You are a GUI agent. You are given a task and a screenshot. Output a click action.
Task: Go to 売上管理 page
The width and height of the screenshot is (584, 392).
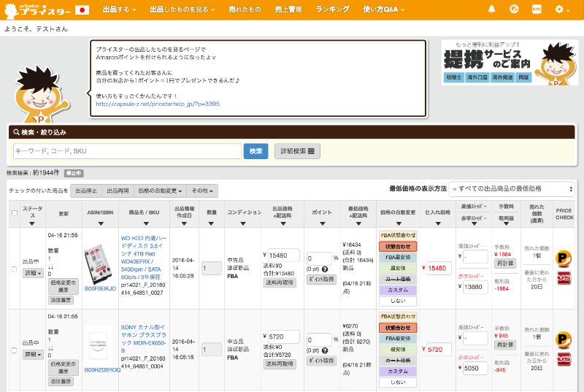tap(288, 9)
